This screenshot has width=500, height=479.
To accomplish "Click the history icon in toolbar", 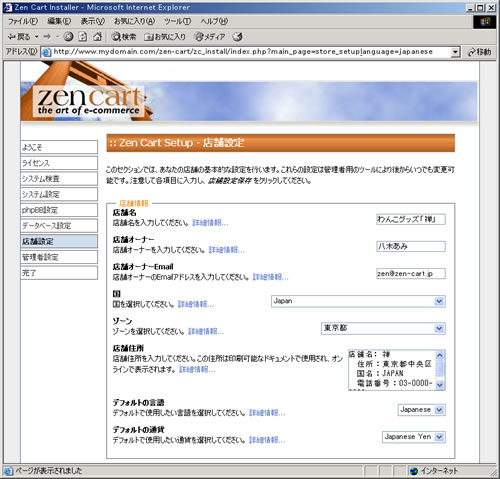I will click(237, 36).
